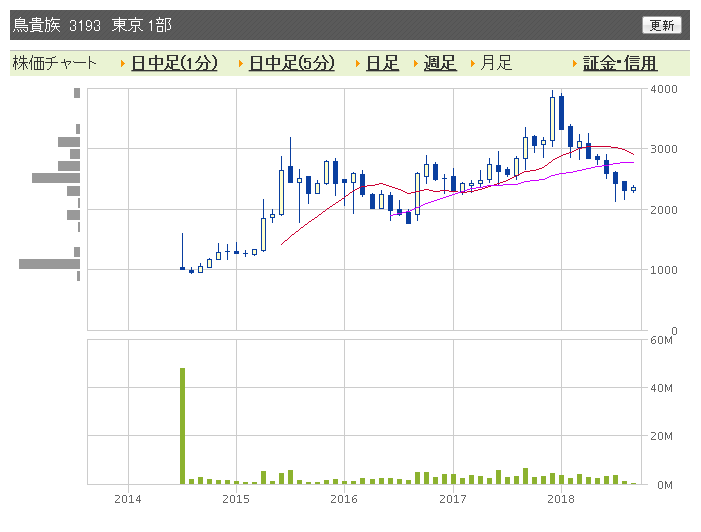Select the 月足 monthly chart tab
This screenshot has width=701, height=532.
(x=496, y=63)
